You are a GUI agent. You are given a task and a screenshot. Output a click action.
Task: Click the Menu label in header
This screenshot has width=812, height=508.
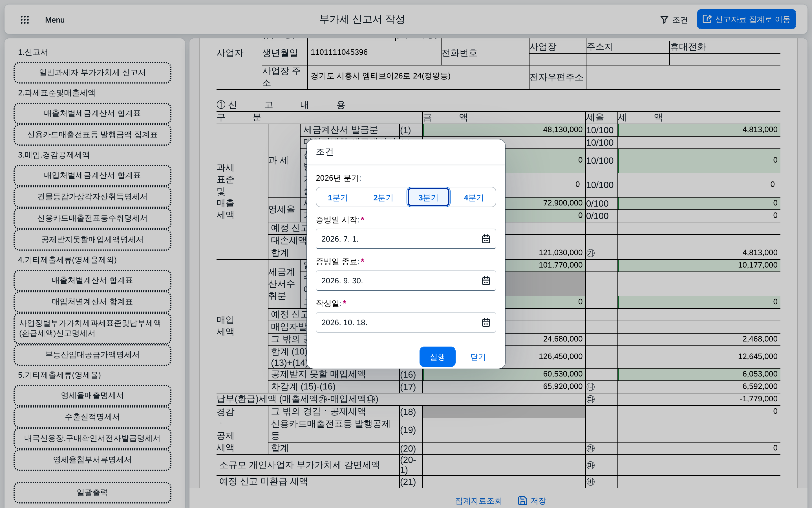pyautogui.click(x=55, y=20)
